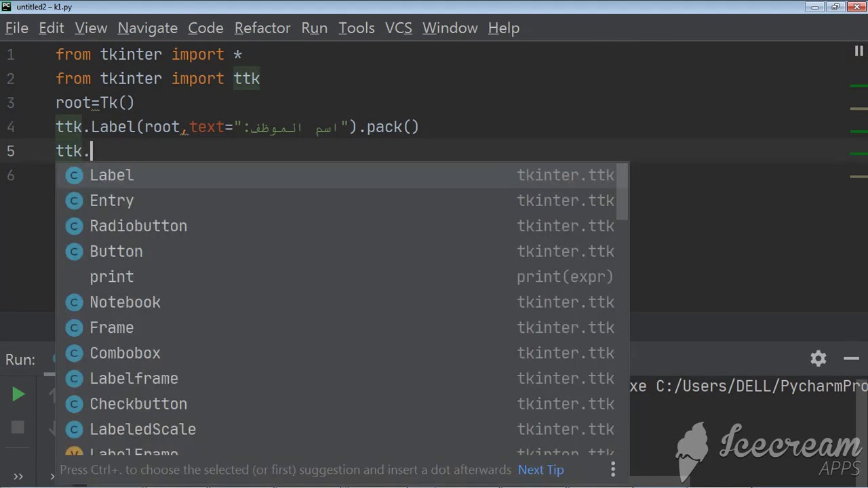The height and width of the screenshot is (488, 868).
Task: Select Radiobutton from autocomplete list
Action: pos(138,226)
